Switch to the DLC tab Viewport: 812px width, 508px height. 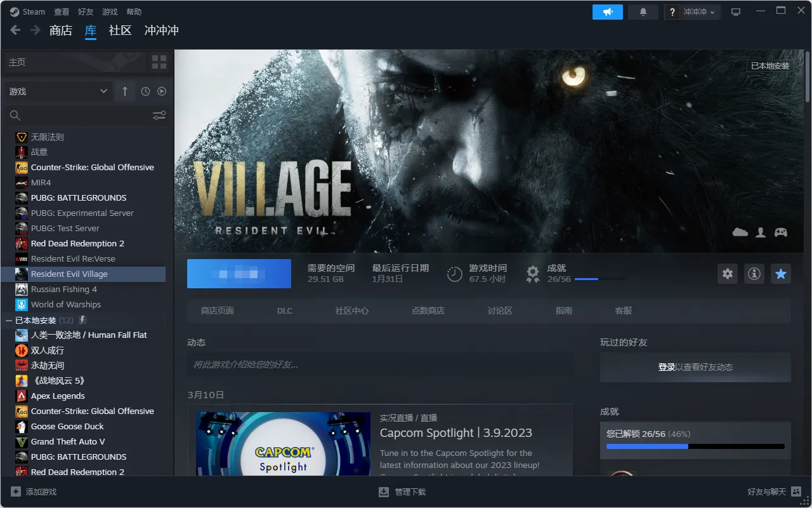point(285,311)
